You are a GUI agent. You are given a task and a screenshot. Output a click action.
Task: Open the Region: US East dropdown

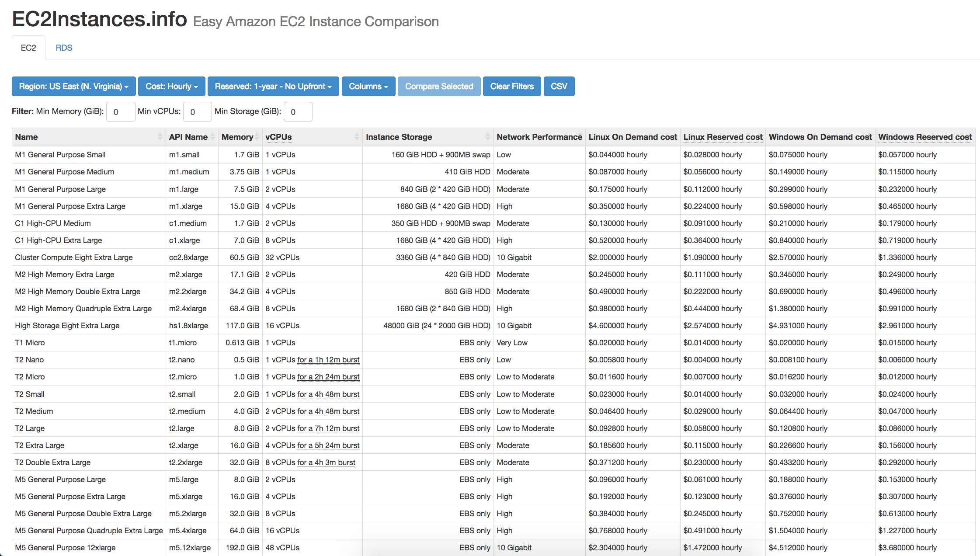(73, 86)
